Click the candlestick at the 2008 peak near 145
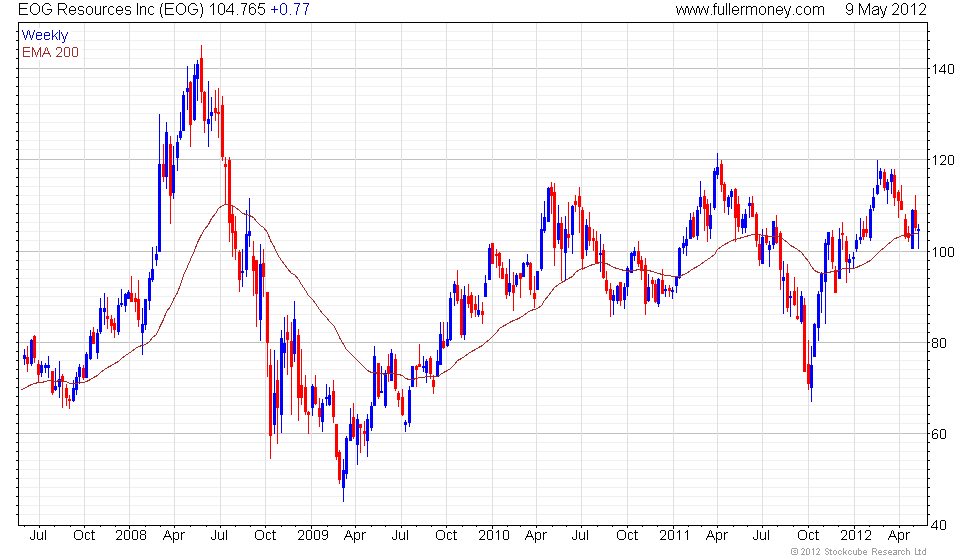The width and height of the screenshot is (980, 560). point(201,75)
